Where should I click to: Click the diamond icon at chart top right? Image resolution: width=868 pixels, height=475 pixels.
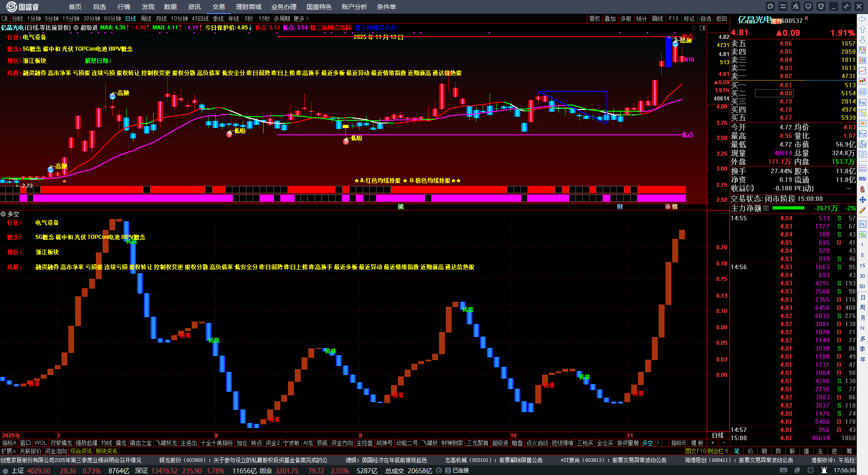(694, 28)
